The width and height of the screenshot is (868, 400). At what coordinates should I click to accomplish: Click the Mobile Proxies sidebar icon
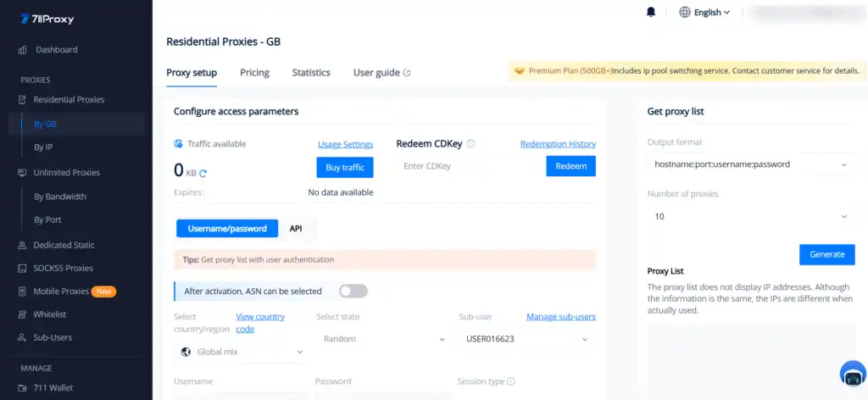pyautogui.click(x=22, y=291)
